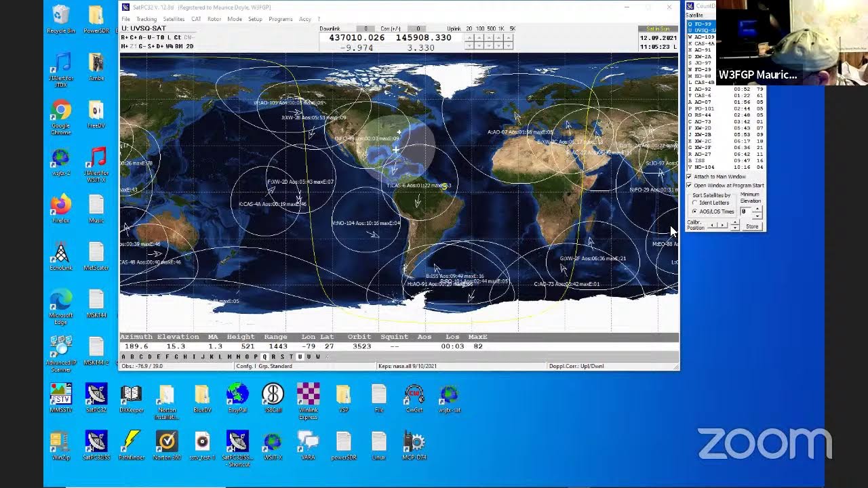Decrease the Minimum Elevation value
Image resolution: width=868 pixels, height=488 pixels.
point(757,215)
